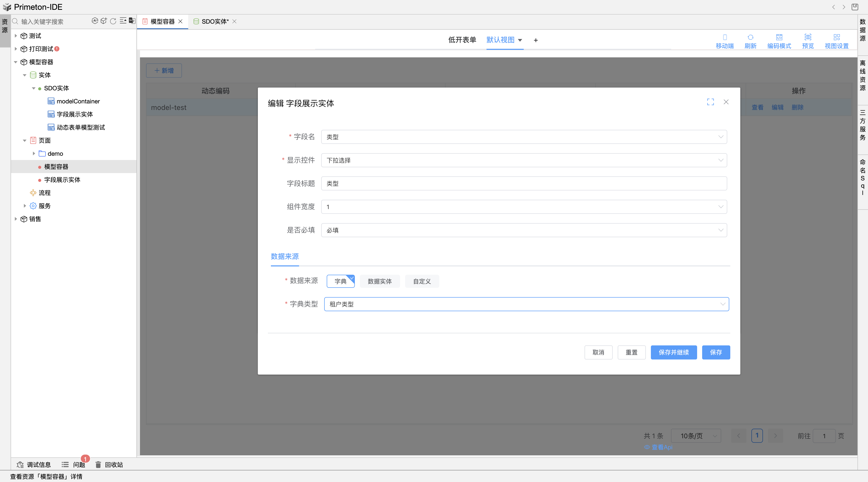The height and width of the screenshot is (482, 868).
Task: Expand dialog to fullscreen
Action: pyautogui.click(x=710, y=102)
